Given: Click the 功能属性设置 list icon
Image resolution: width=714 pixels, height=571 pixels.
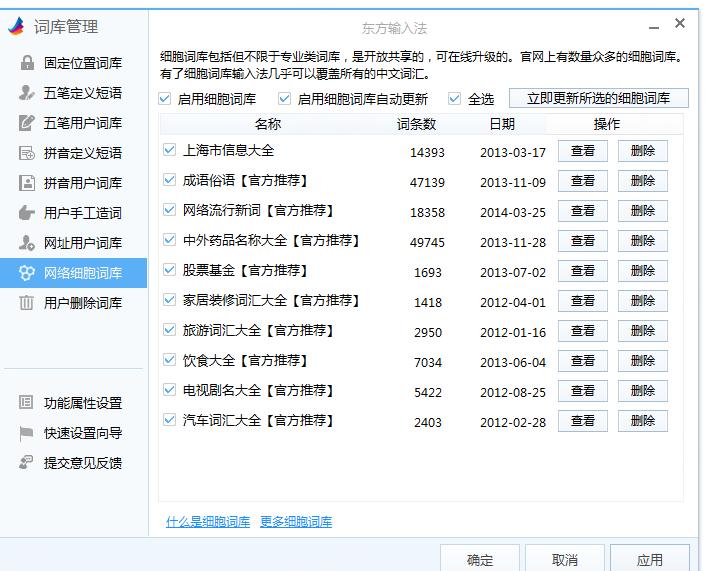Looking at the screenshot, I should (26, 402).
